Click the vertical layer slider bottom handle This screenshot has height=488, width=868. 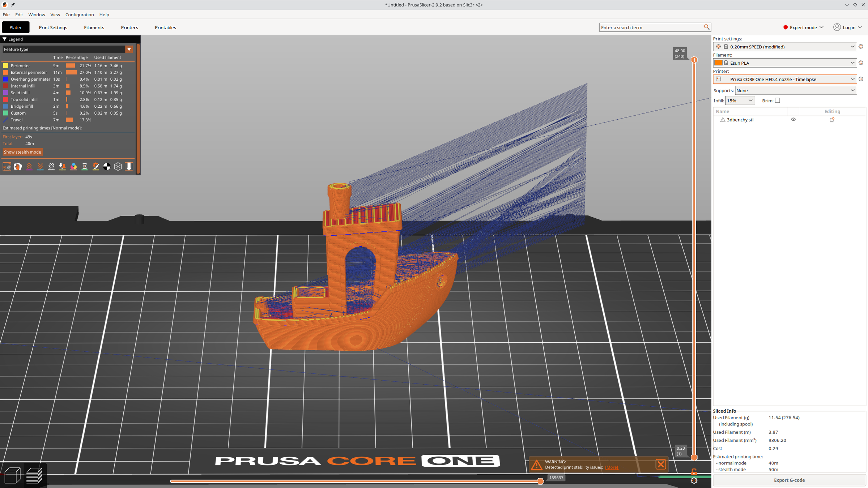pos(694,458)
